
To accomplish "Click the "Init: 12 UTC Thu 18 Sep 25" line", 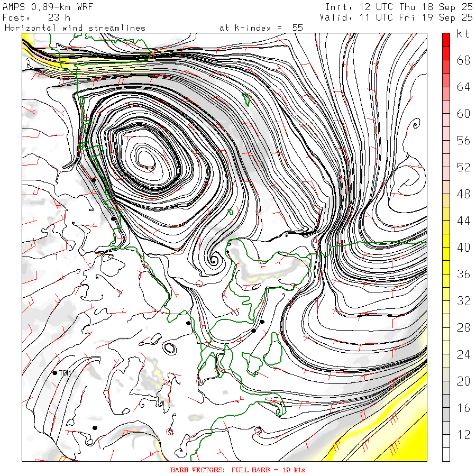I will (399, 7).
